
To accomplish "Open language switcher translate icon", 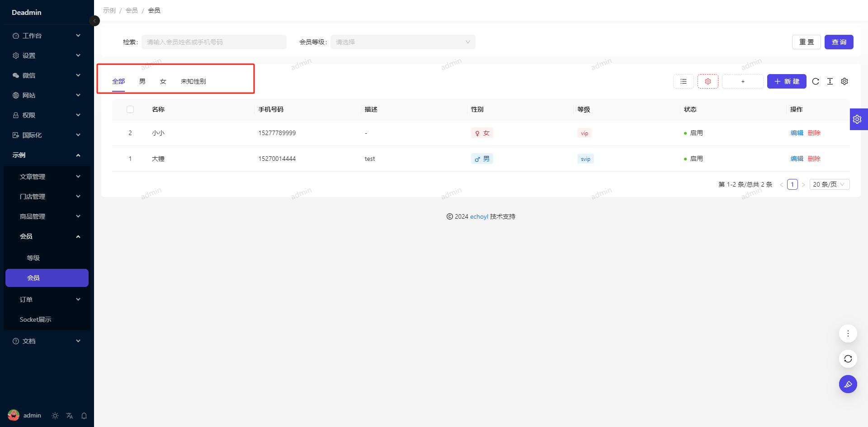I will click(x=70, y=416).
